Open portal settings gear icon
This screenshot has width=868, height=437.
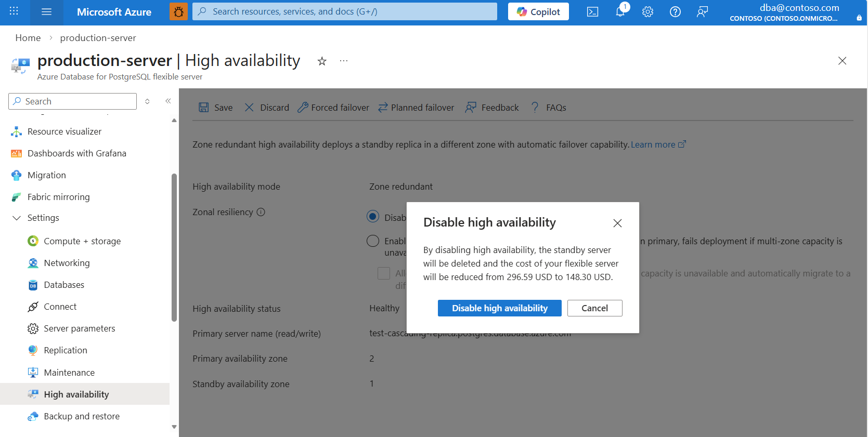point(647,12)
